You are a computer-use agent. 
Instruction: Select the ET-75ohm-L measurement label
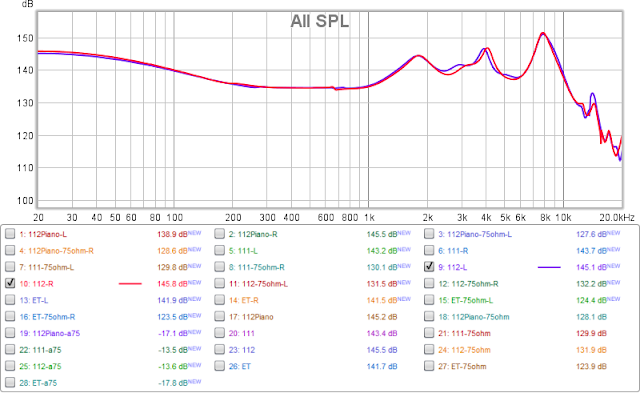(x=466, y=300)
